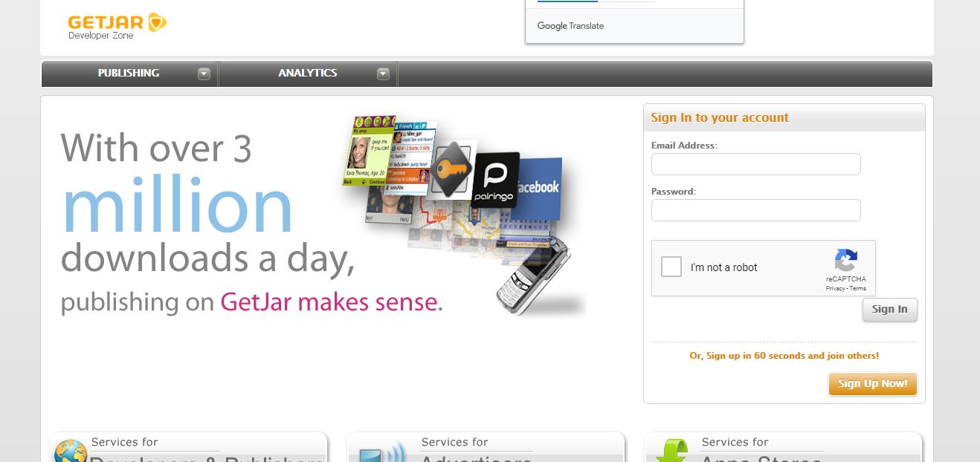Open the reCAPTCHA Terms link
This screenshot has width=980, height=462.
(x=858, y=288)
